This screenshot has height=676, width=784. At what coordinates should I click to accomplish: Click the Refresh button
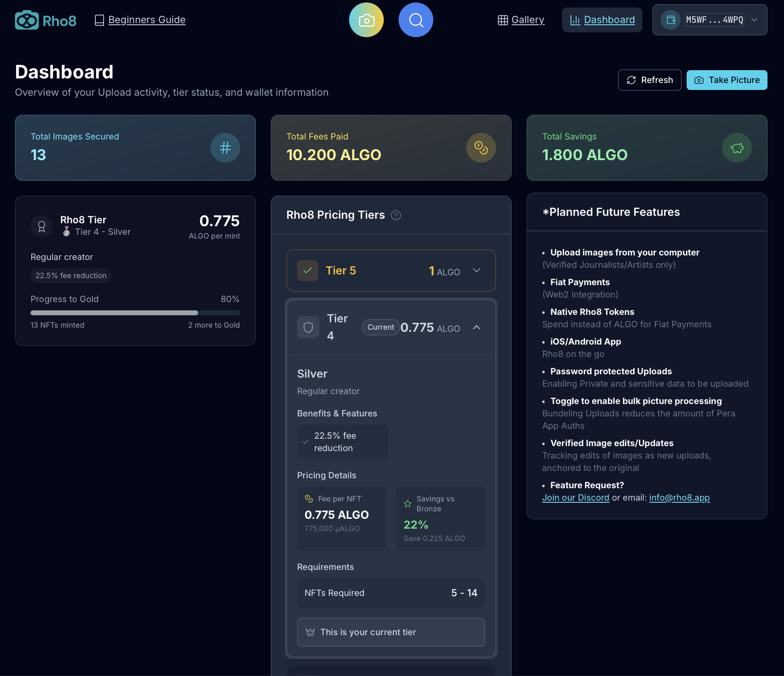coord(649,80)
